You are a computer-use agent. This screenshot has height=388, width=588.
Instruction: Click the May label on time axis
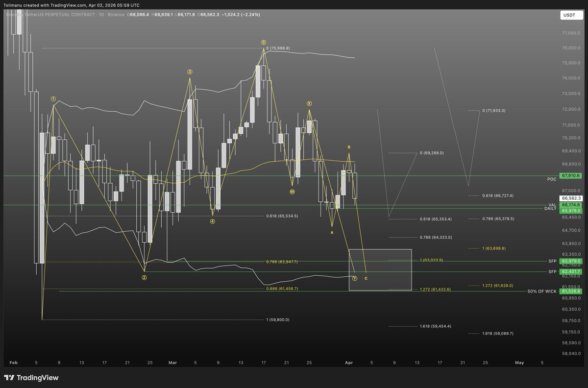pyautogui.click(x=519, y=363)
